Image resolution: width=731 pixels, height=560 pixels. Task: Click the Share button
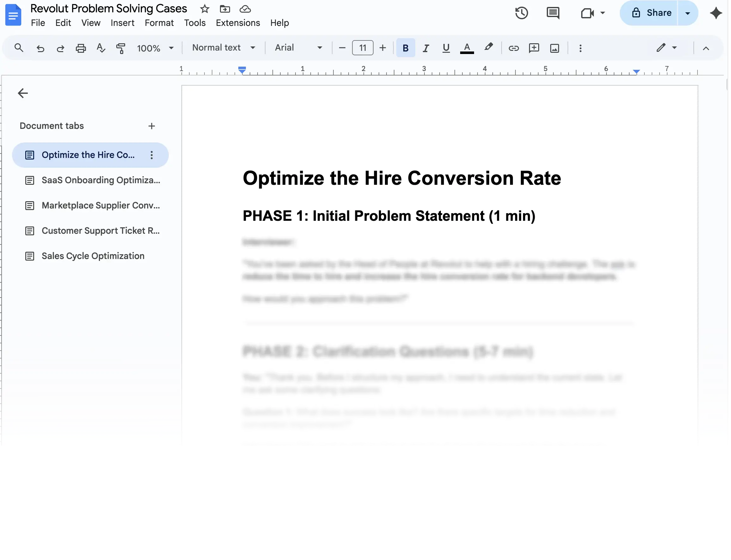pyautogui.click(x=649, y=13)
